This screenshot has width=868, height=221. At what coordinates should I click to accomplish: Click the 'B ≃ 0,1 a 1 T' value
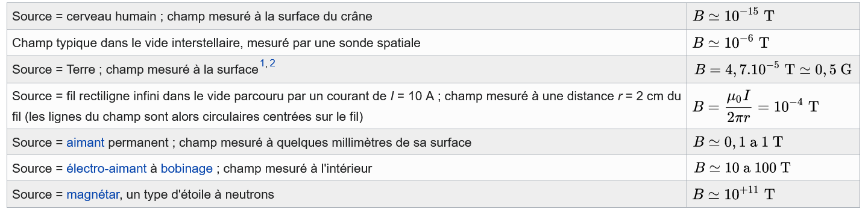pyautogui.click(x=738, y=143)
